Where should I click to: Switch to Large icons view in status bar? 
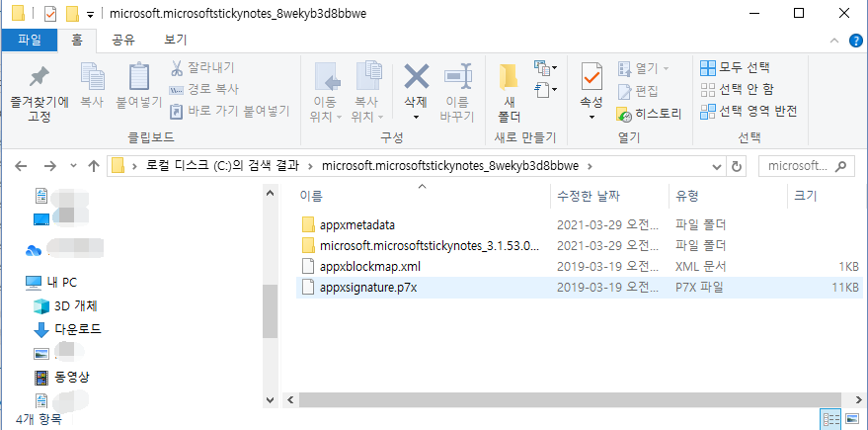tap(852, 419)
